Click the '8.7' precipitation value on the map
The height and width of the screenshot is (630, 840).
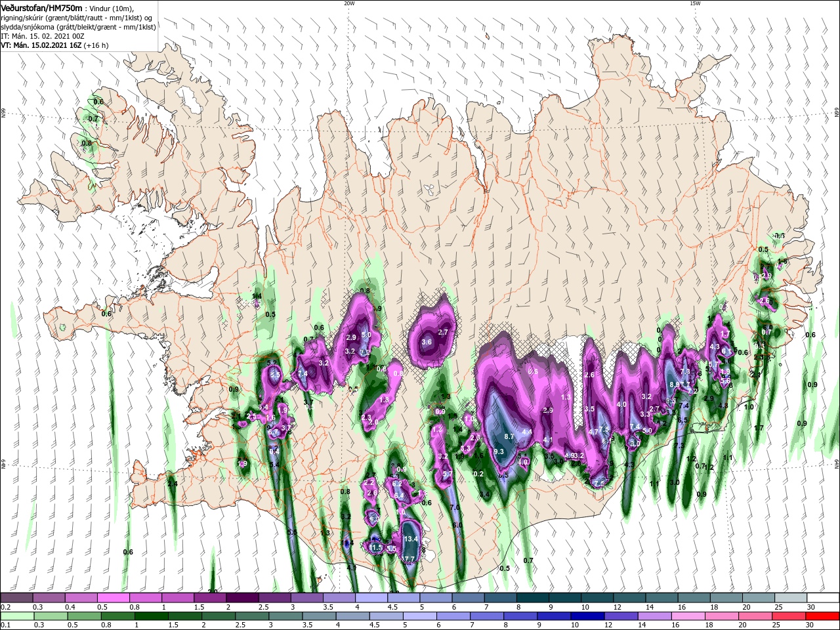click(509, 436)
